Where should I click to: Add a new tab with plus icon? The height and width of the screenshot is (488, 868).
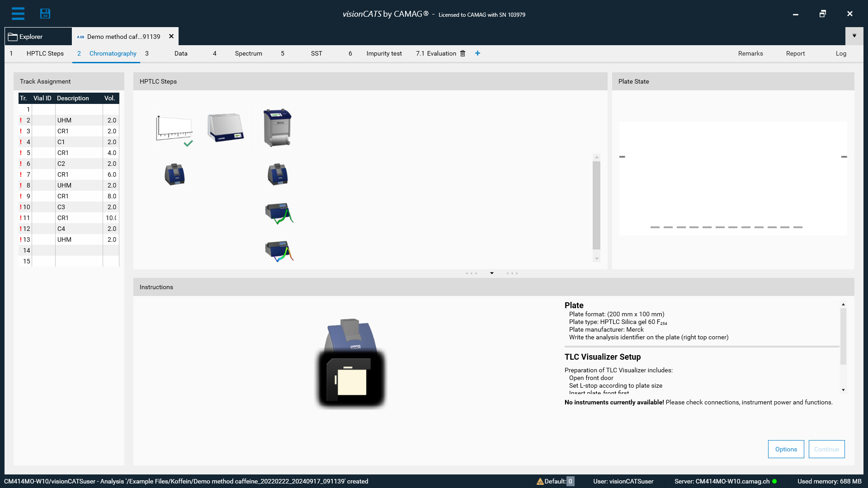(477, 53)
